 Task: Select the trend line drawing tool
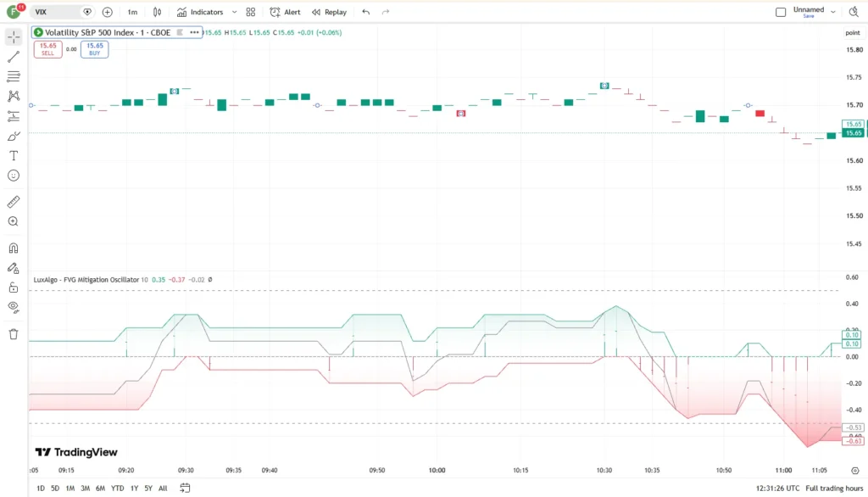pos(14,57)
